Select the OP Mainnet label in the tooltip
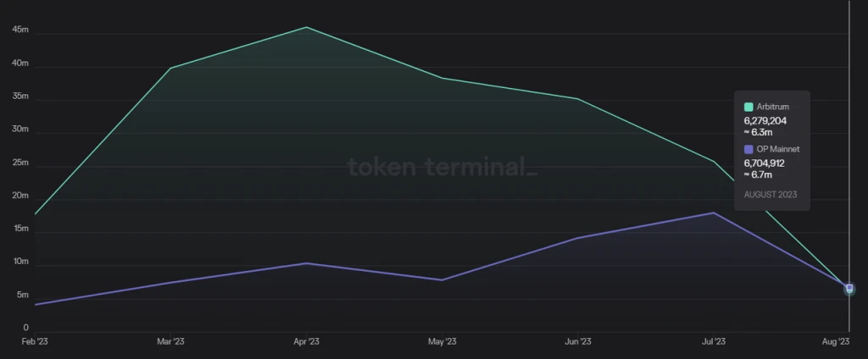868x359 pixels. coord(778,149)
